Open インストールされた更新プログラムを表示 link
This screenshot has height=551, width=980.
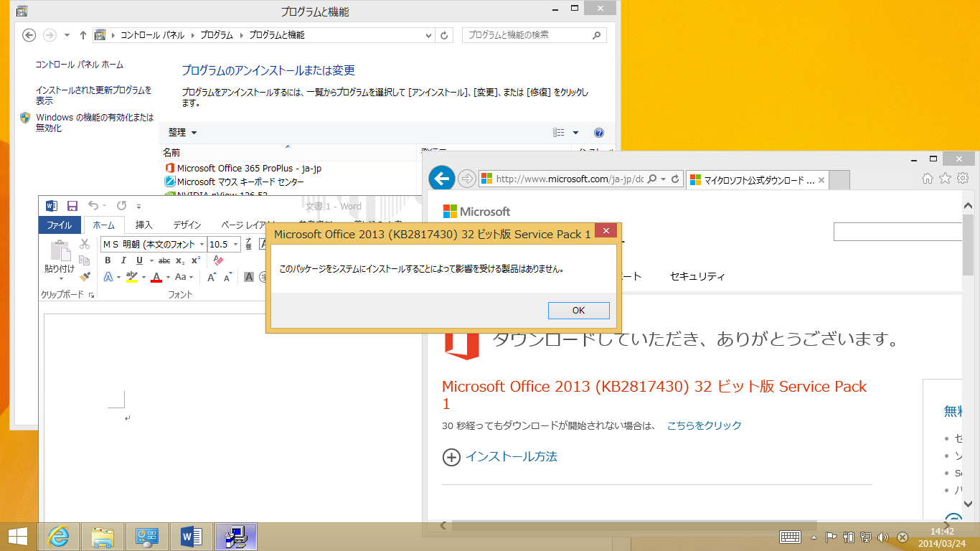pyautogui.click(x=94, y=95)
